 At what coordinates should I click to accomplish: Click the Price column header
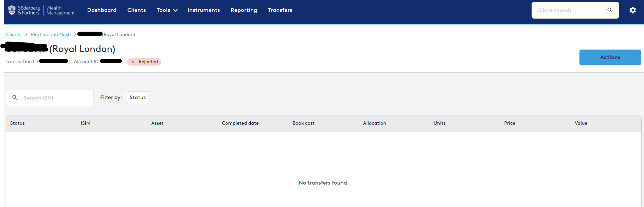(x=509, y=123)
